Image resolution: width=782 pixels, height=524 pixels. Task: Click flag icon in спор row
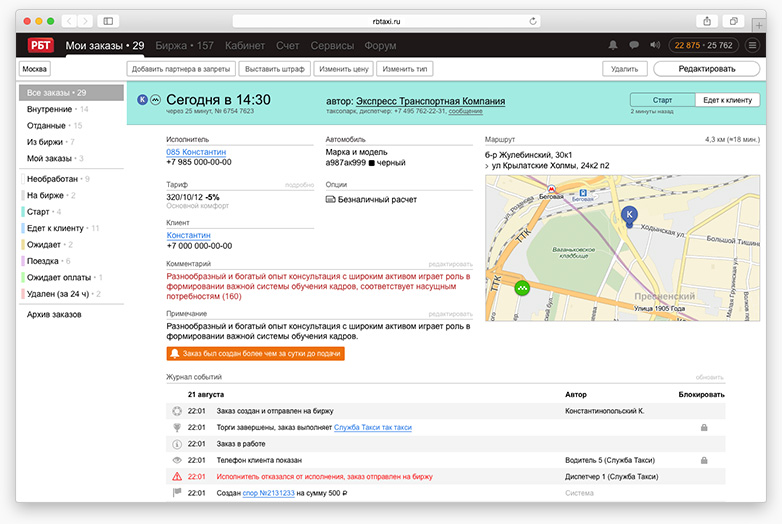click(177, 493)
